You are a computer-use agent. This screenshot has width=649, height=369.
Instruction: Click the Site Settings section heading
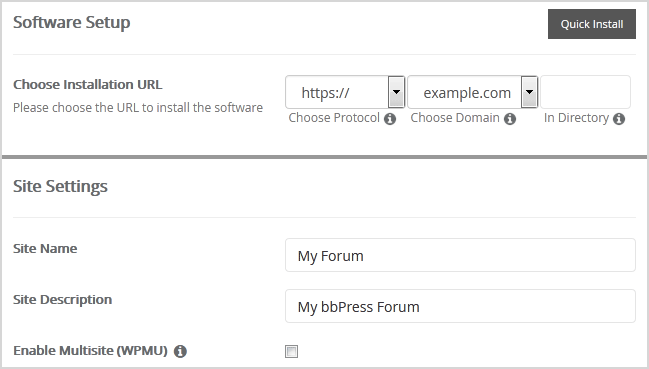(x=60, y=186)
